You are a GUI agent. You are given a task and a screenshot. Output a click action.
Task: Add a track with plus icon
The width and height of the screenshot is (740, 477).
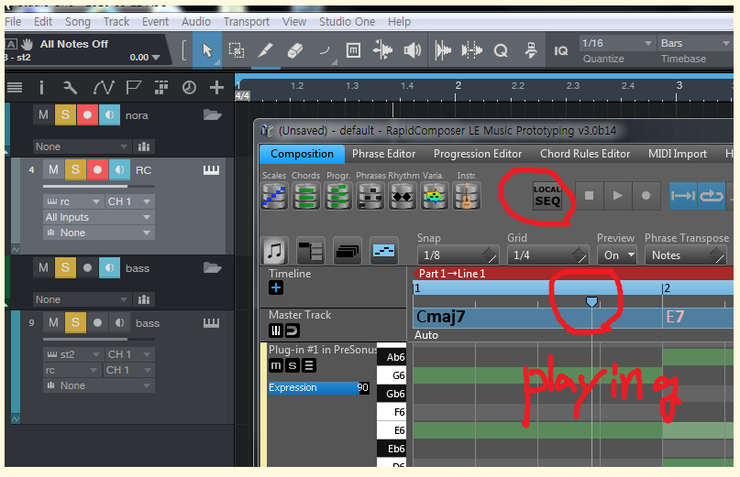point(217,87)
